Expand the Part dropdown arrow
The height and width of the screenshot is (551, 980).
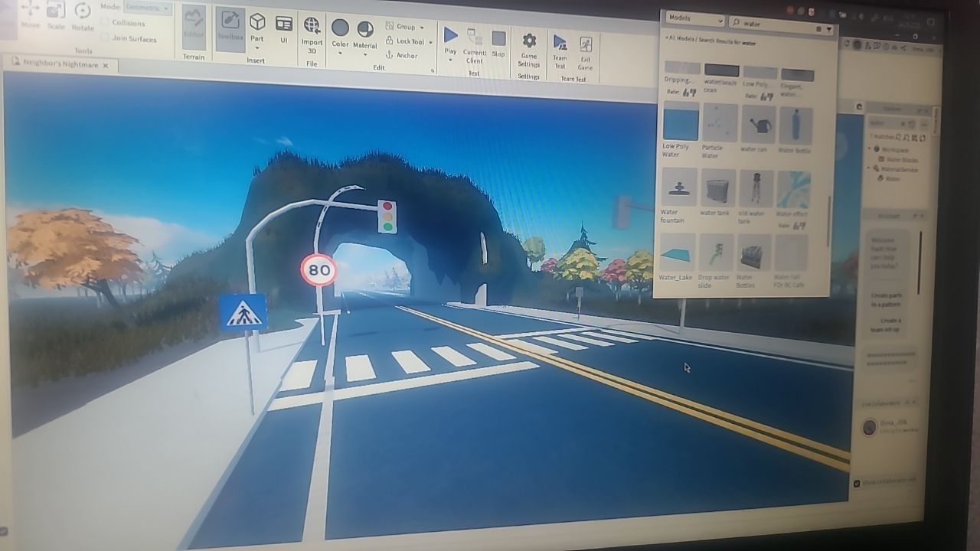pyautogui.click(x=257, y=47)
